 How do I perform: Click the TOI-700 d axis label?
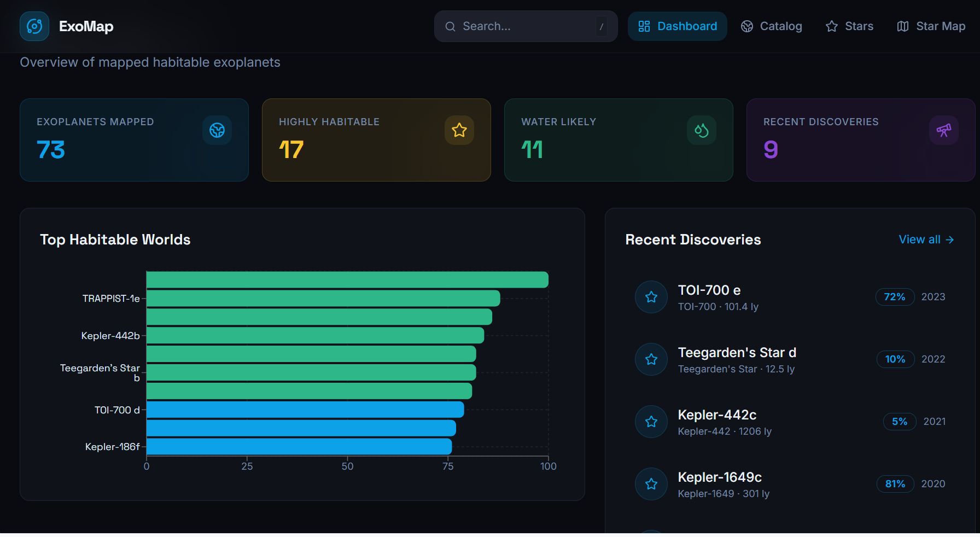pyautogui.click(x=117, y=410)
